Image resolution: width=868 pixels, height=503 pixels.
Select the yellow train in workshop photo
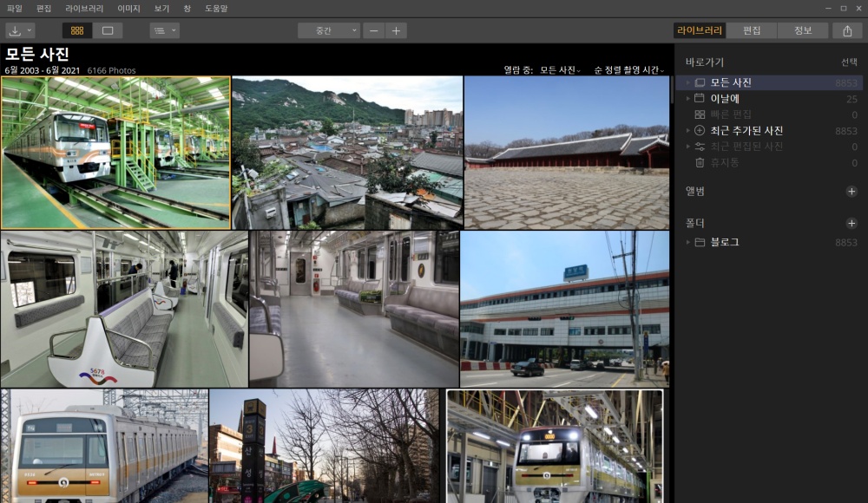(x=555, y=447)
